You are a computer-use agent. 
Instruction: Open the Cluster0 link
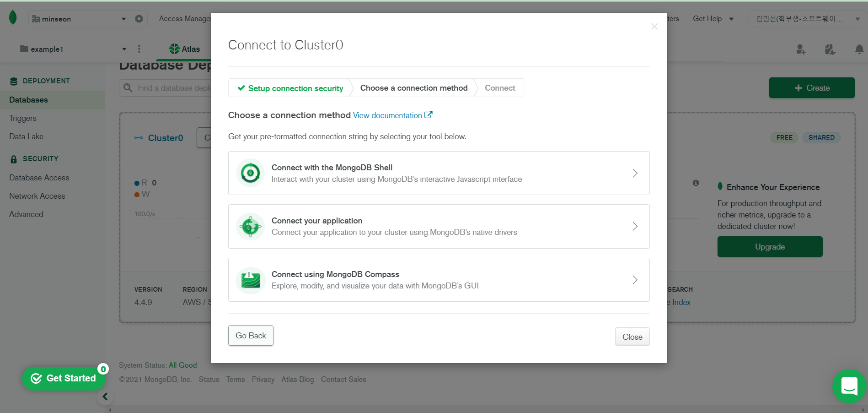pos(165,138)
